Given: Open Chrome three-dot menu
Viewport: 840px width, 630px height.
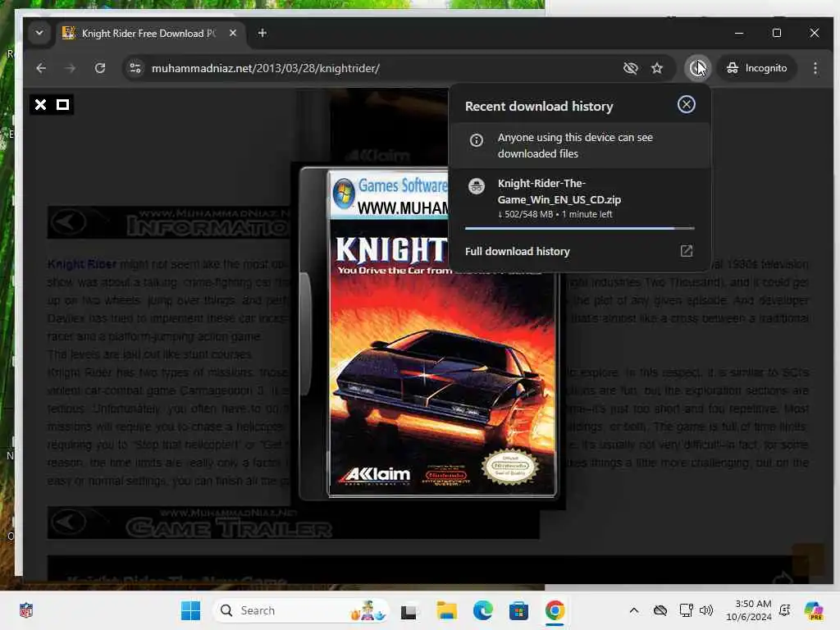Looking at the screenshot, I should [815, 68].
